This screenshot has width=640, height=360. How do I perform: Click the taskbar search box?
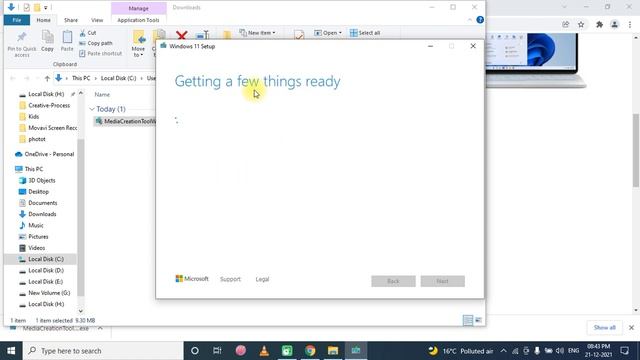point(103,351)
